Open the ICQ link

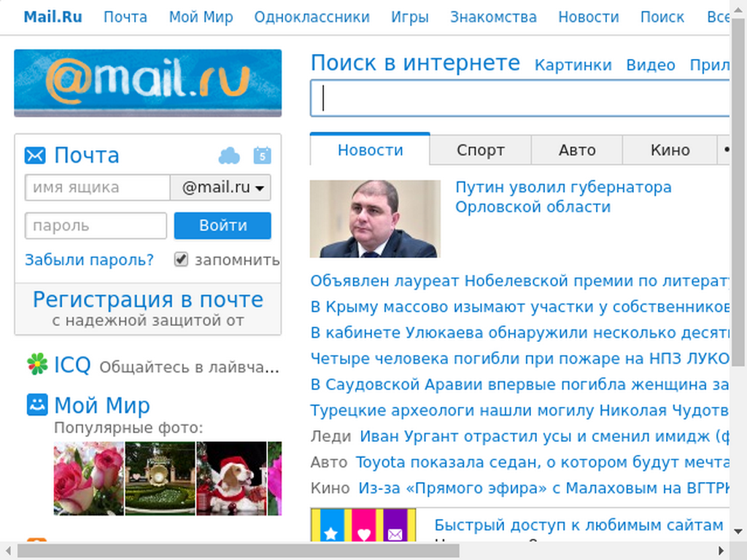tap(72, 365)
